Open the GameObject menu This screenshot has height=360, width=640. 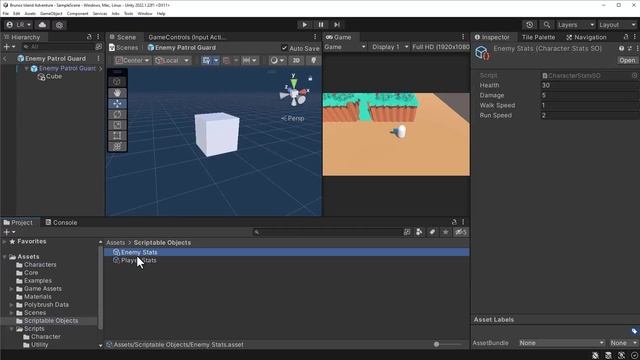click(51, 13)
